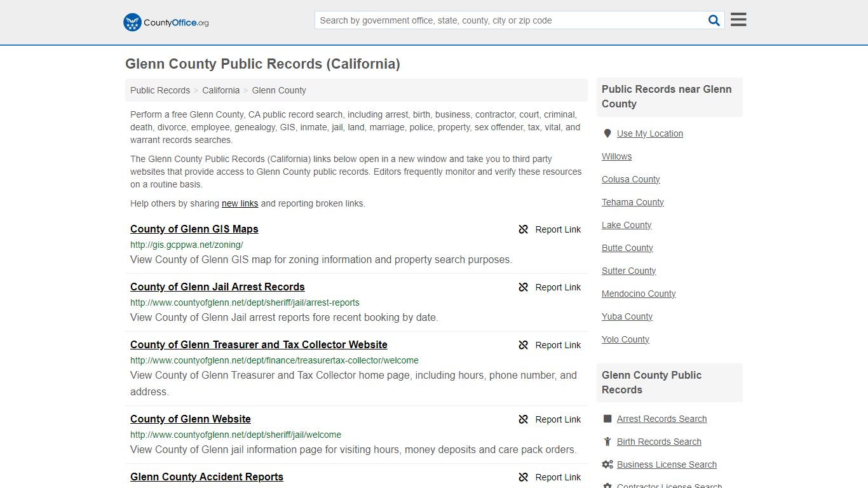This screenshot has width=868, height=488.
Task: Open Birth Records Search link
Action: tap(659, 442)
